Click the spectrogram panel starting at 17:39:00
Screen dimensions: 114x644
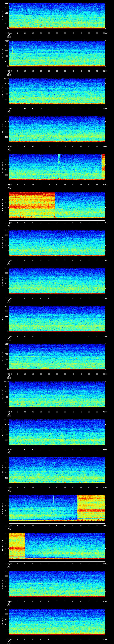(57, 394)
